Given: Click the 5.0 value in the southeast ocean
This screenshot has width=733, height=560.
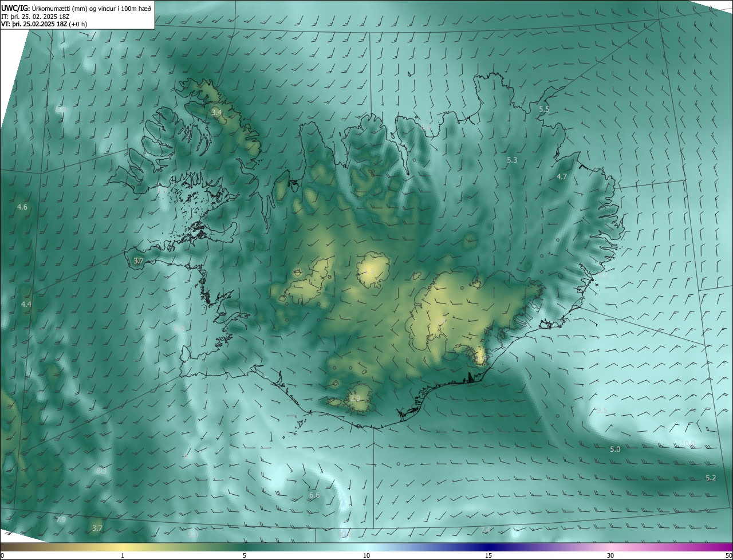Looking at the screenshot, I should tap(615, 449).
